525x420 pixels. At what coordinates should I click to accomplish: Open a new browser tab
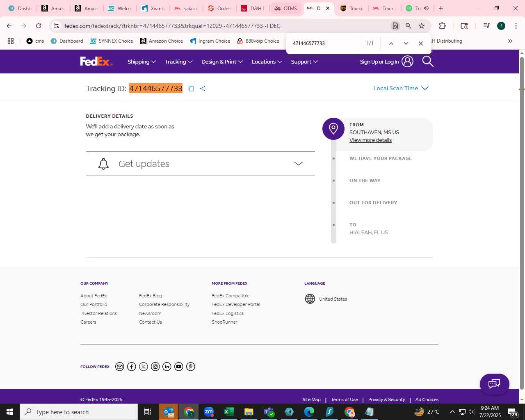441,8
